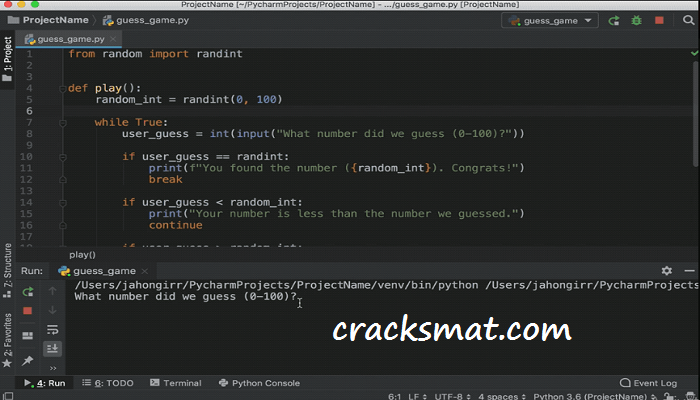Click ProjectName in the navigation breadcrumb
Viewport: 700px width, 400px height.
55,20
